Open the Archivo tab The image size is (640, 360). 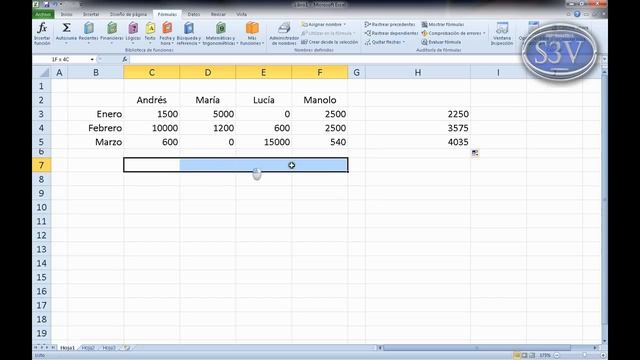point(43,14)
